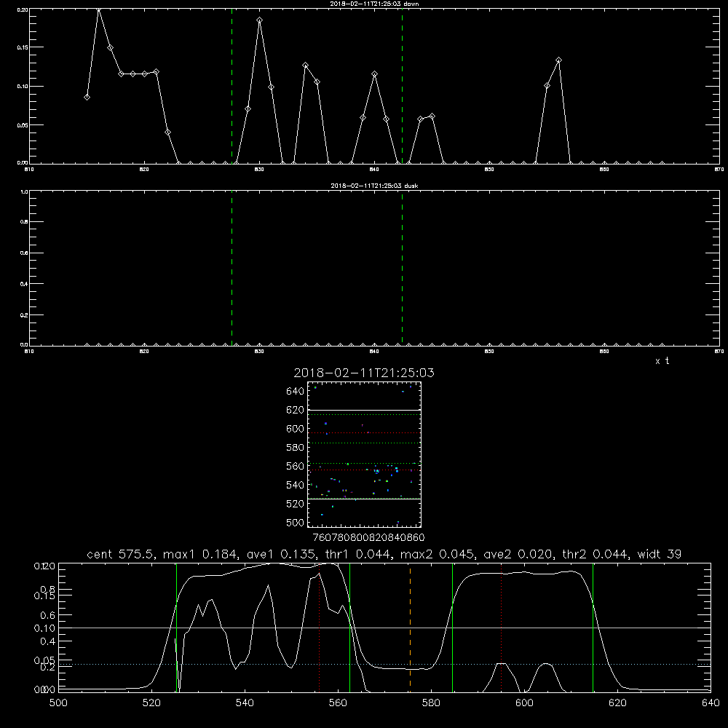Click the "0.6" label on bottom profile y-axis

coord(48,615)
